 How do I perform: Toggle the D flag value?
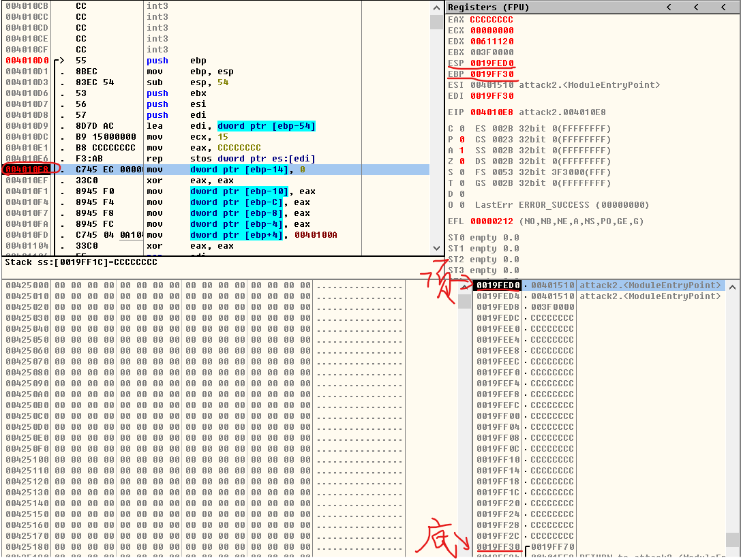tap(461, 194)
